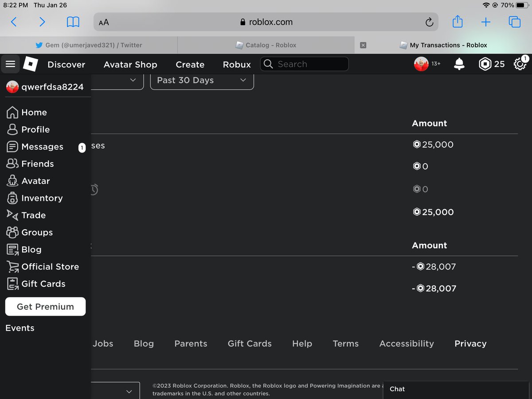Toggle the Roblox hamburger menu

(x=11, y=64)
